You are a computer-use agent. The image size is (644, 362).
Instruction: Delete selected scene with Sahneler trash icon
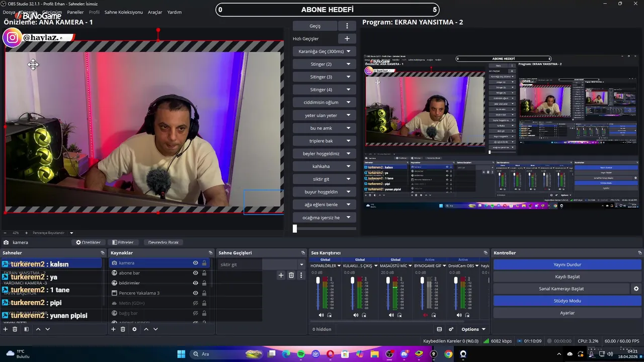coord(15,329)
